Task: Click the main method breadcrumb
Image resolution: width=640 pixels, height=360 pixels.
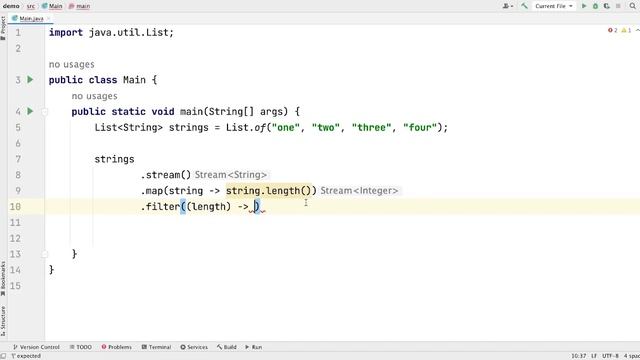Action: point(80,6)
